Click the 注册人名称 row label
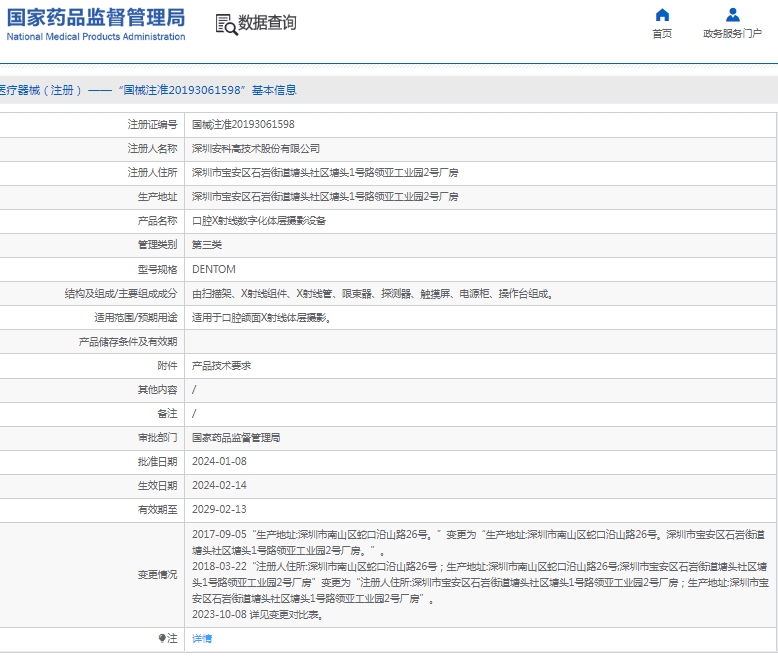The width and height of the screenshot is (778, 659). tap(152, 148)
